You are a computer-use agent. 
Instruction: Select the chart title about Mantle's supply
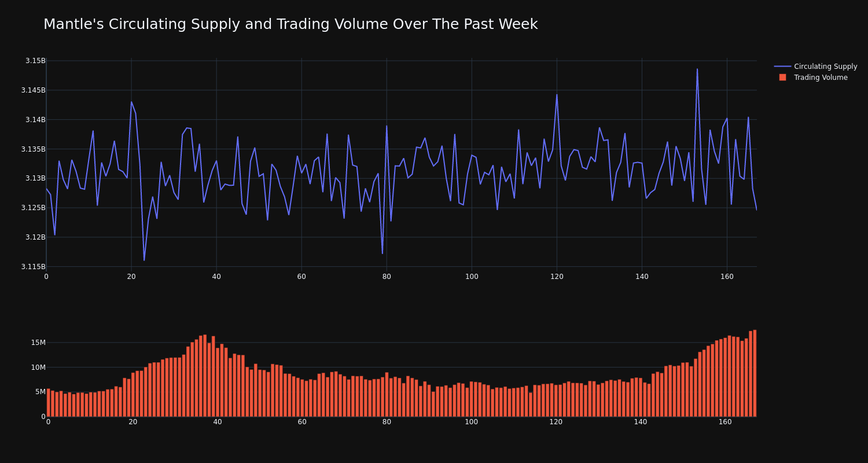tap(290, 24)
